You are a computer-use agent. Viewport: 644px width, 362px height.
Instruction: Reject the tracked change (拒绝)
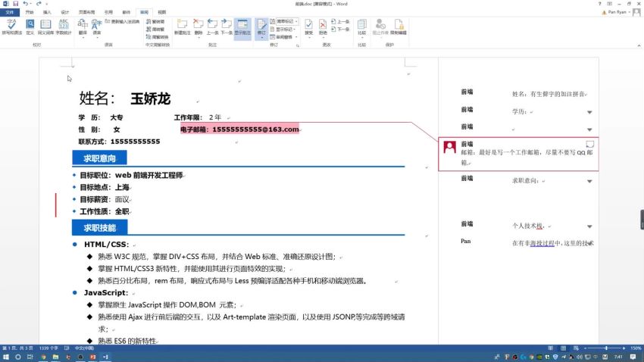(x=323, y=28)
